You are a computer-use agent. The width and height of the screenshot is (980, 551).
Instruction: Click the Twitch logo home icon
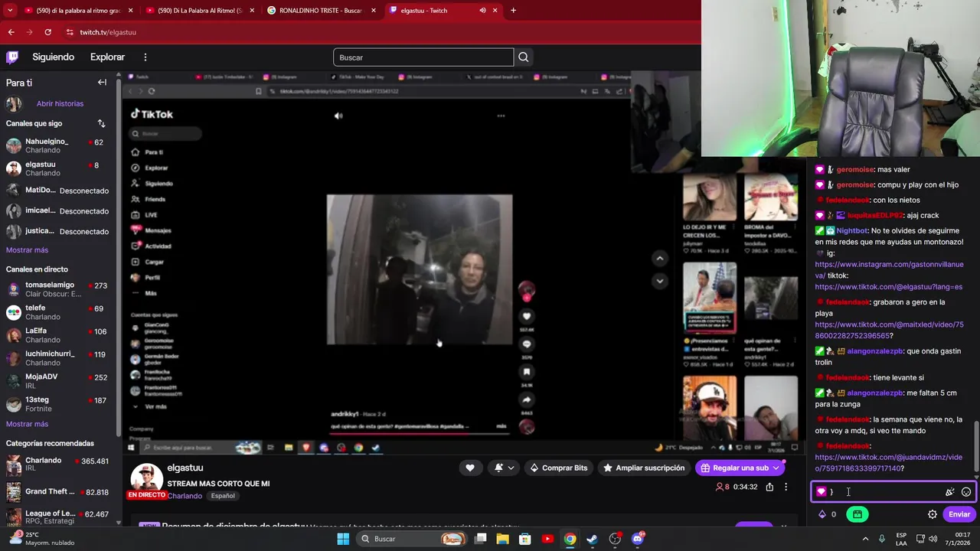12,57
